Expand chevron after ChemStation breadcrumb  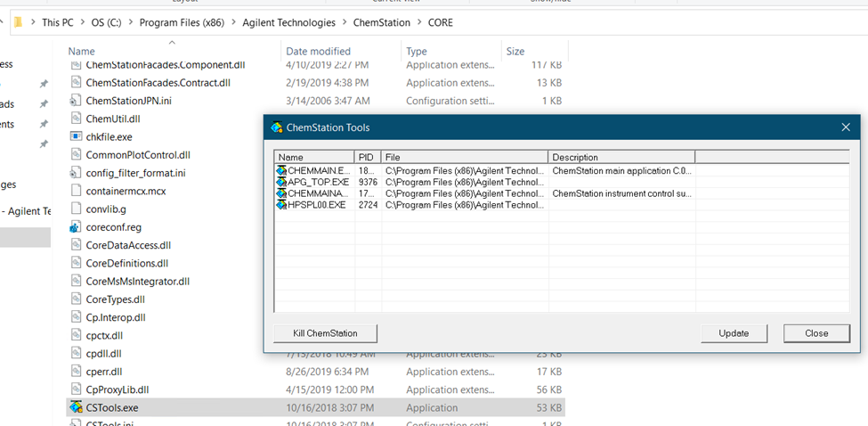coord(419,22)
